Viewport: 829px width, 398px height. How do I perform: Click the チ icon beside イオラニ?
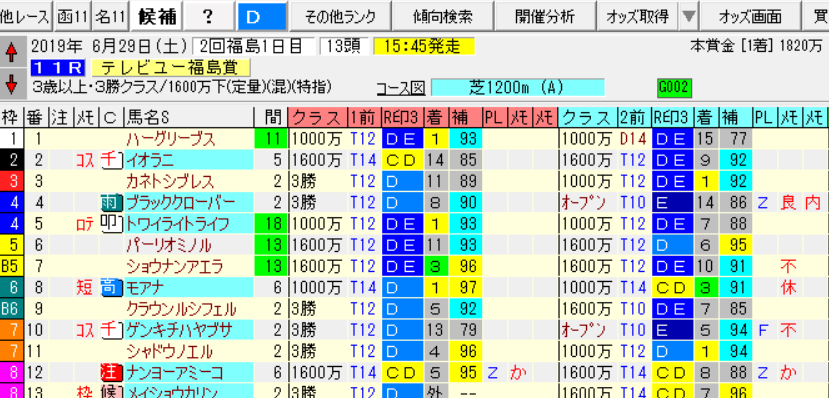pyautogui.click(x=112, y=160)
